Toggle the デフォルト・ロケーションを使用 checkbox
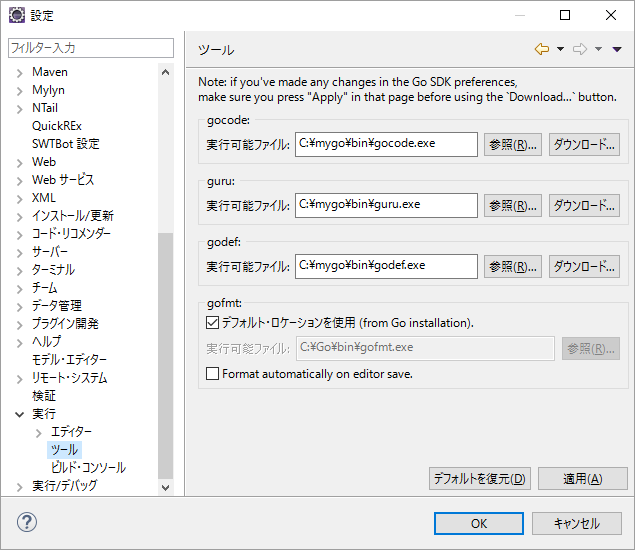 click(x=213, y=323)
